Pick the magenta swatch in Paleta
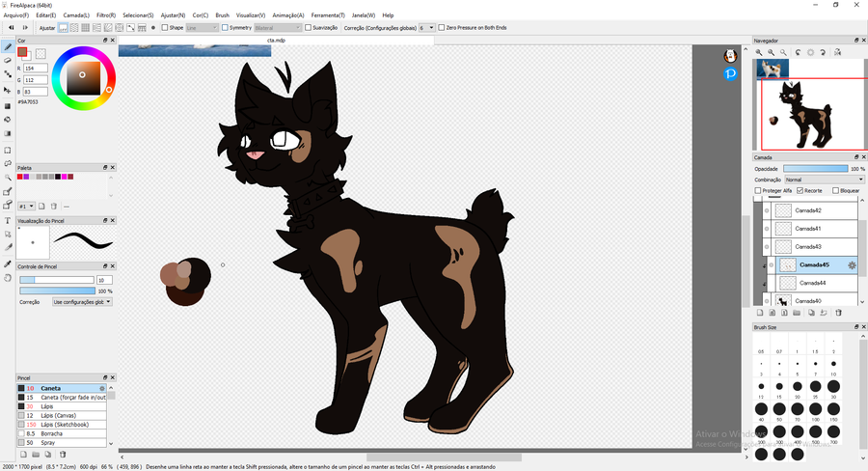 [65, 177]
